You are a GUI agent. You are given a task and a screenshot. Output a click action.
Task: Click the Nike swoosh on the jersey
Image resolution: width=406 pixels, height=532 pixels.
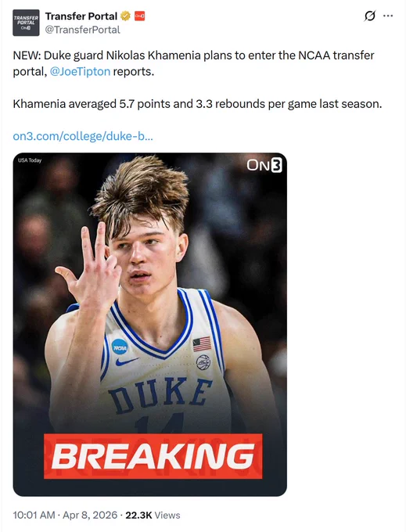pyautogui.click(x=127, y=361)
